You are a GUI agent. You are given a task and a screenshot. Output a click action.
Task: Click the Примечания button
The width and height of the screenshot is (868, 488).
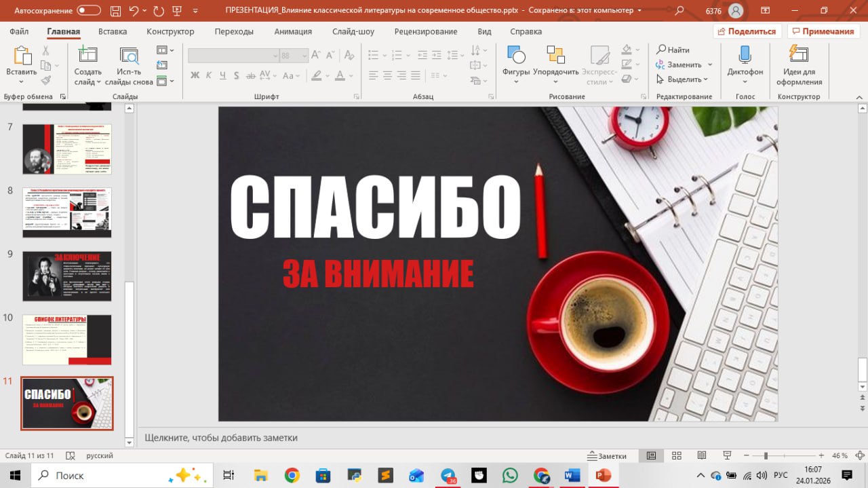coord(823,31)
